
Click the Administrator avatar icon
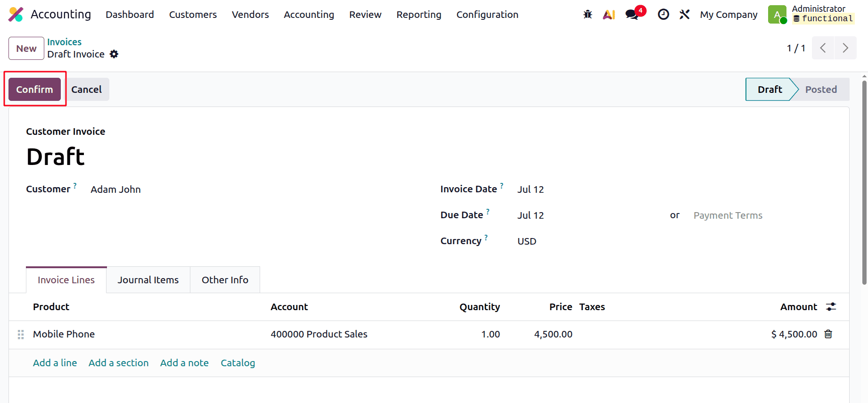[x=777, y=15]
